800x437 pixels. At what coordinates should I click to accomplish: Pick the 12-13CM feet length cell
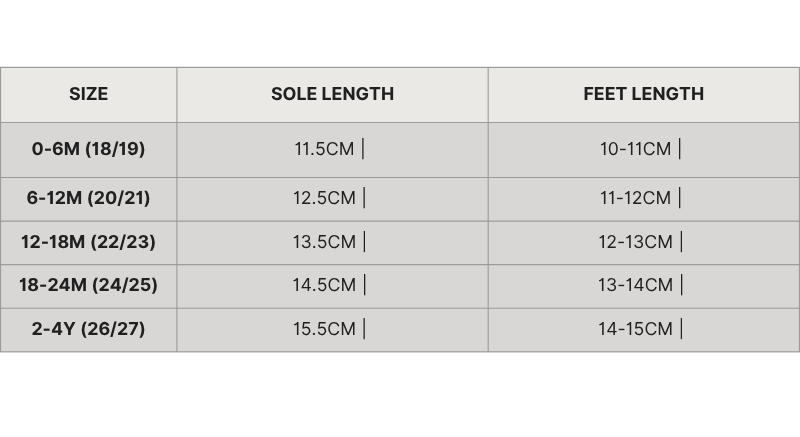[636, 242]
